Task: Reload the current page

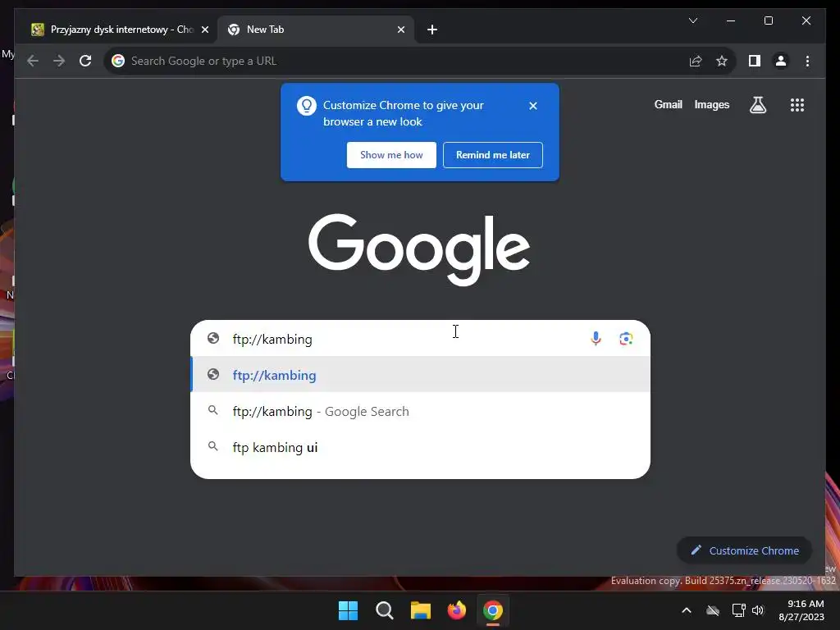Action: pos(85,61)
